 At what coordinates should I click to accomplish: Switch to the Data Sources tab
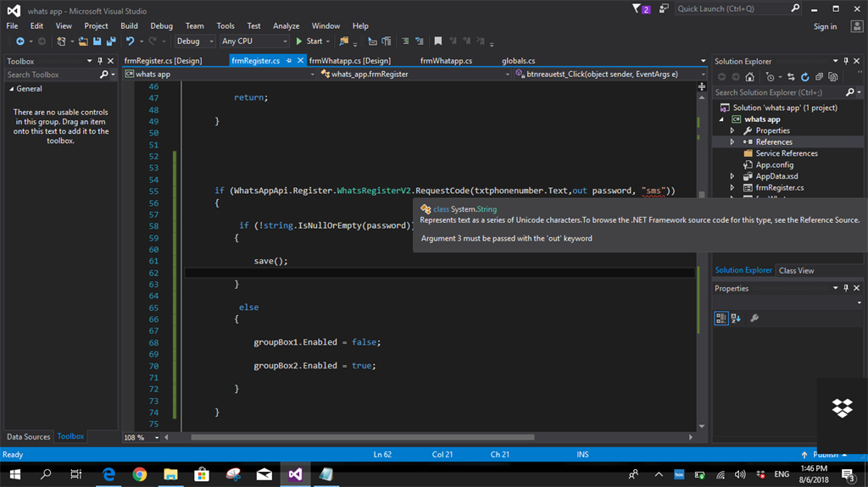28,437
